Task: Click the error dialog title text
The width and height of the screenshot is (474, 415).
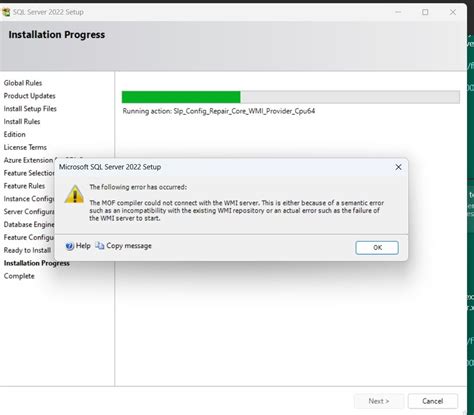Action: [x=110, y=167]
